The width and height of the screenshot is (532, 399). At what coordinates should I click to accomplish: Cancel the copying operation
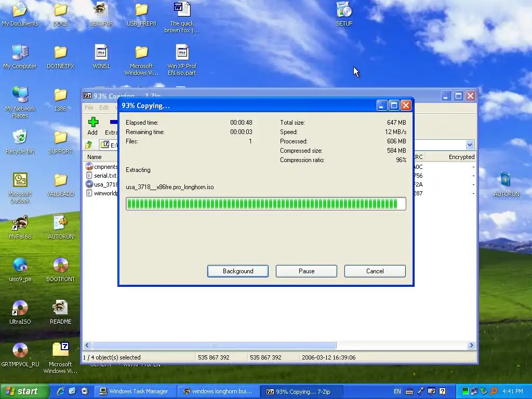point(375,271)
